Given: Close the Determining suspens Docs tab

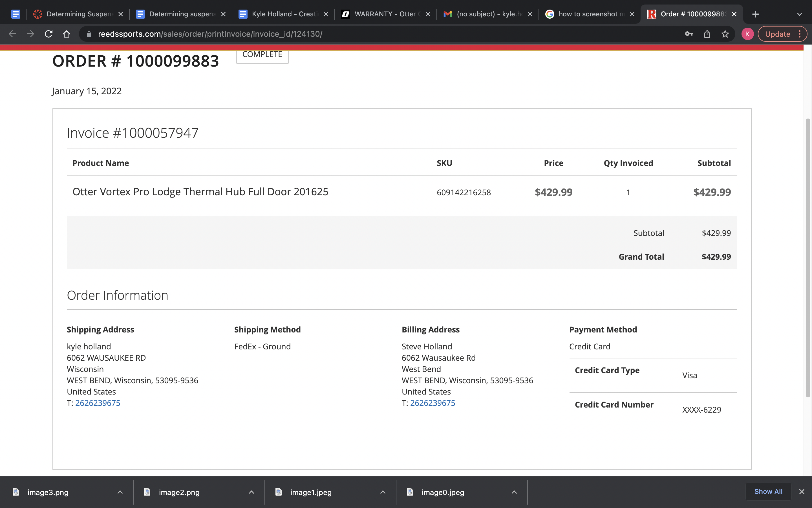Looking at the screenshot, I should coord(224,14).
